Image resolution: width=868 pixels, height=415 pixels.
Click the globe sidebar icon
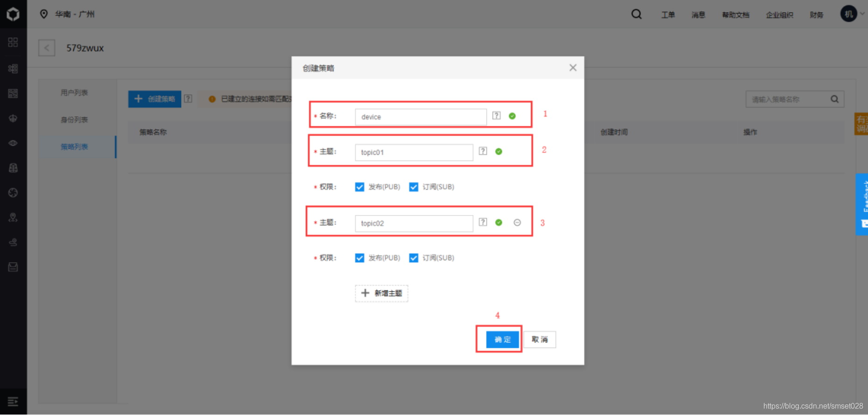tap(13, 193)
